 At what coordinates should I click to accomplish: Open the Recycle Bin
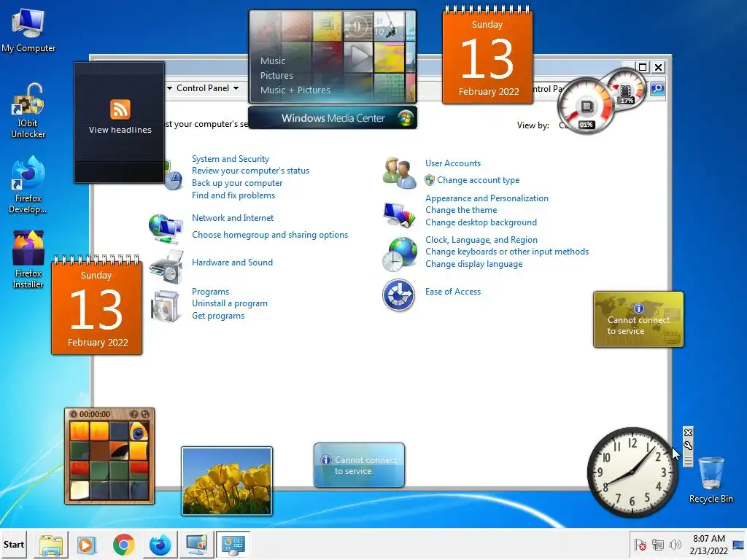711,480
